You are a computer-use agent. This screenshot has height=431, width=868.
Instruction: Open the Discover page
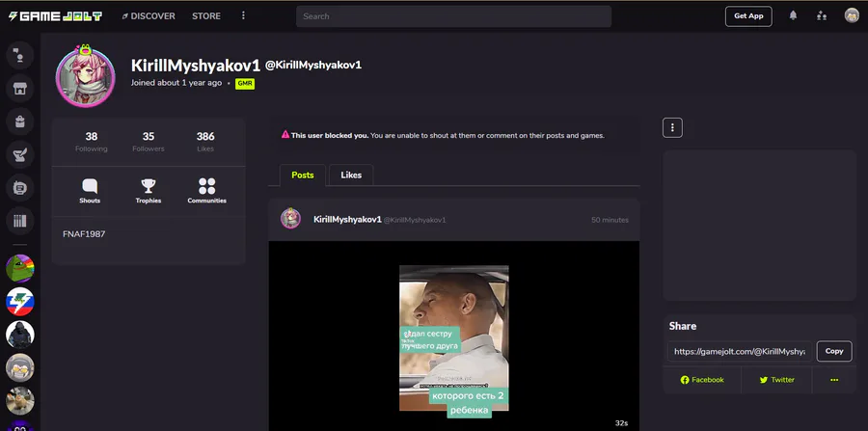pos(149,16)
